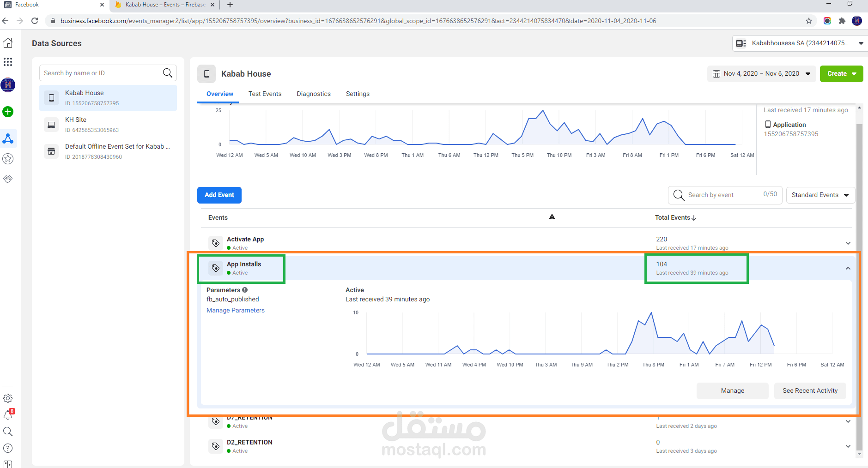Open the help question mark icon

click(x=8, y=448)
